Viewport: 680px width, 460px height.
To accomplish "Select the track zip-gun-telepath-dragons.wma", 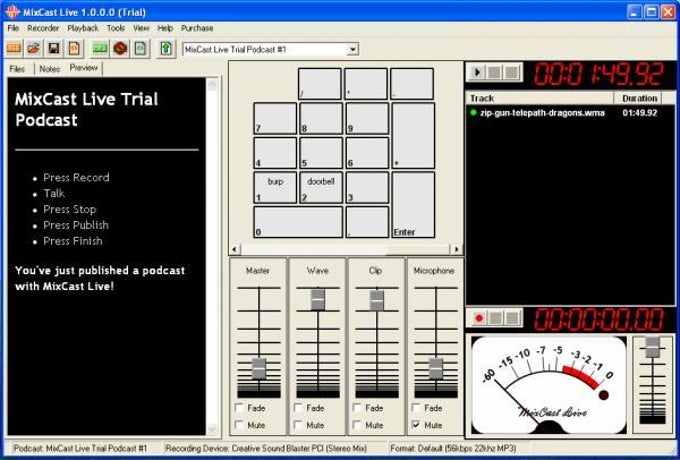I will (x=542, y=113).
